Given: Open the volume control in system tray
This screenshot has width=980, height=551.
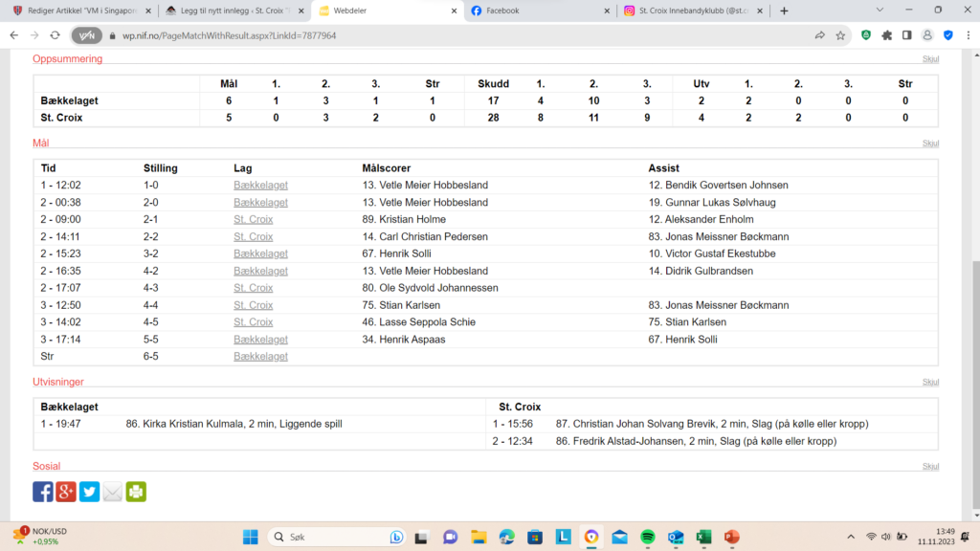Looking at the screenshot, I should [885, 537].
